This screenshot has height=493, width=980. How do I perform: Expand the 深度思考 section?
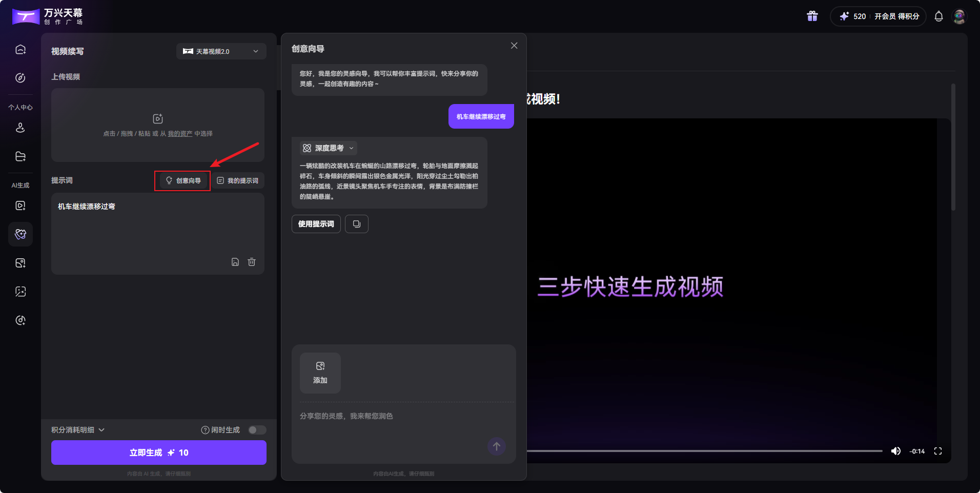329,148
